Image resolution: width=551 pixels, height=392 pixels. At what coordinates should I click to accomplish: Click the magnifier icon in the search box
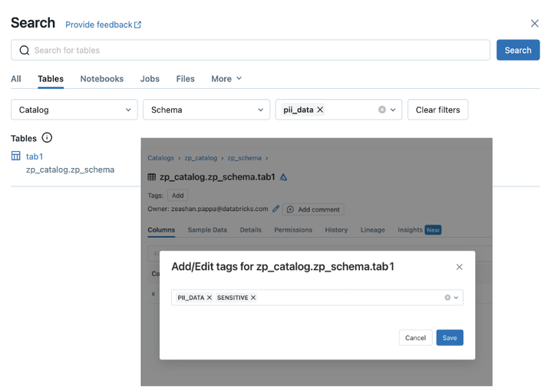tap(25, 51)
